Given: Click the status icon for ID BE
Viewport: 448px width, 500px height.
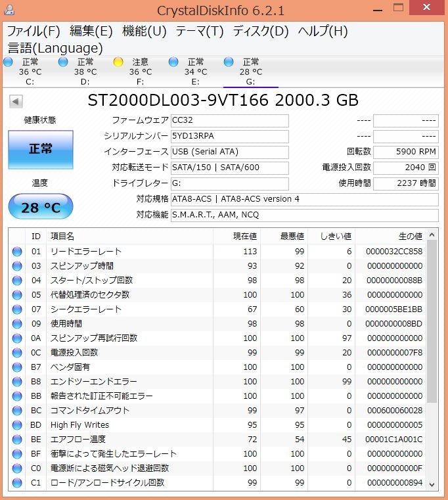Looking at the screenshot, I should (17, 440).
